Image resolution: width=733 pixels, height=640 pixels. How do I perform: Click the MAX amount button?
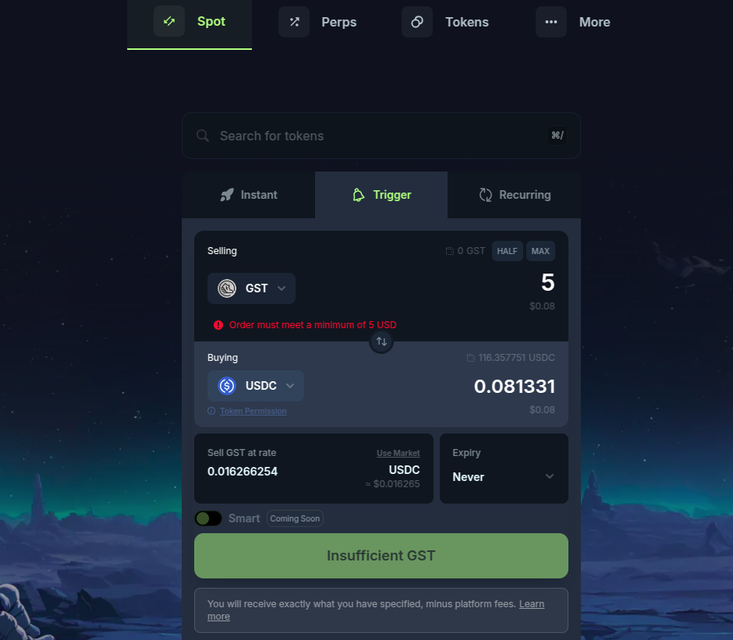[x=540, y=251]
